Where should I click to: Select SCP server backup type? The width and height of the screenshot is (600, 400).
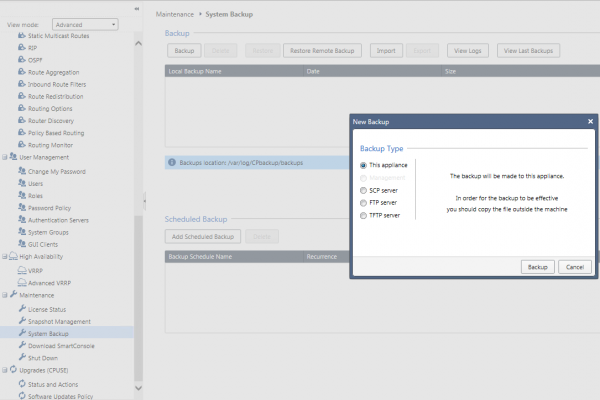point(363,190)
